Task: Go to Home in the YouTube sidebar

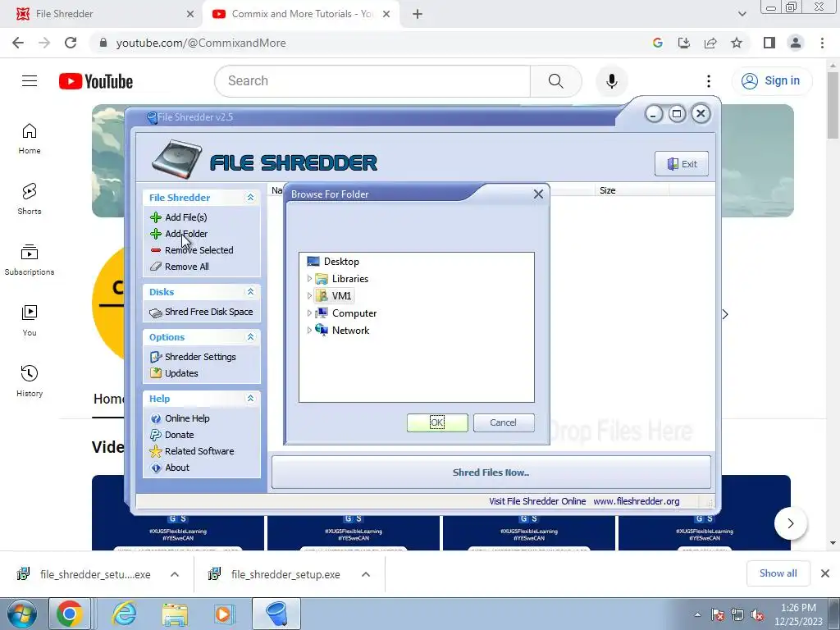Action: pos(30,138)
